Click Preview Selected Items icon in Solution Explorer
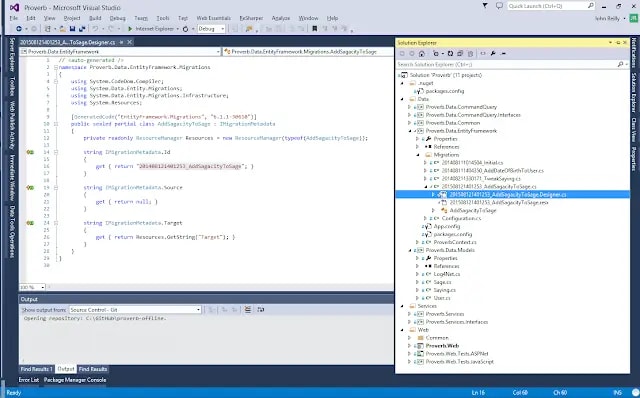The height and width of the screenshot is (398, 640). click(503, 53)
